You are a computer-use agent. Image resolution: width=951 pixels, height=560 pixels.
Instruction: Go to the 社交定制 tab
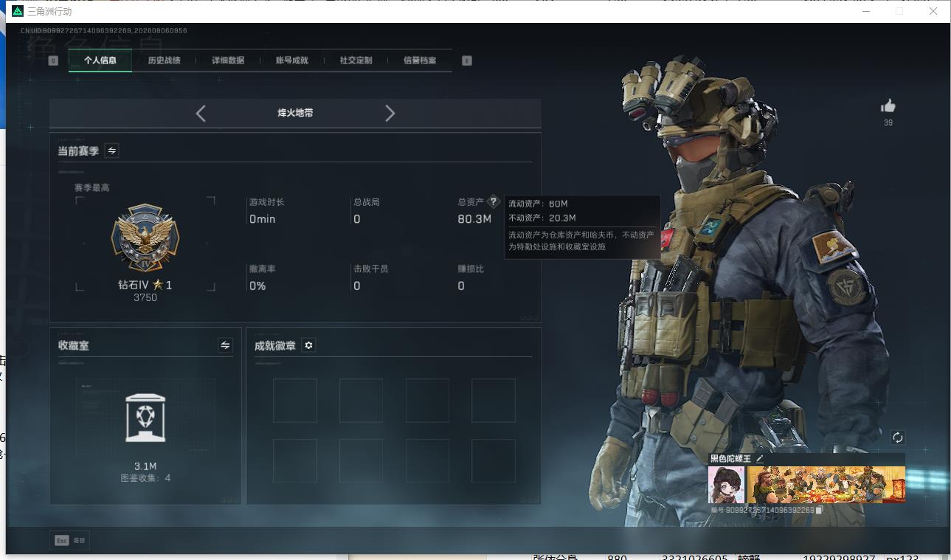356,61
